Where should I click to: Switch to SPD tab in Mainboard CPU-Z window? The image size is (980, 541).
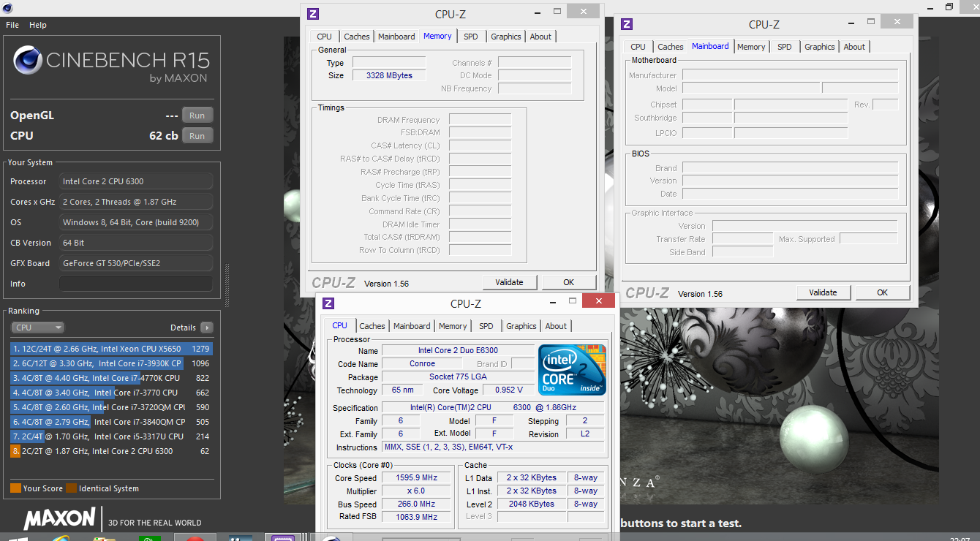click(785, 47)
